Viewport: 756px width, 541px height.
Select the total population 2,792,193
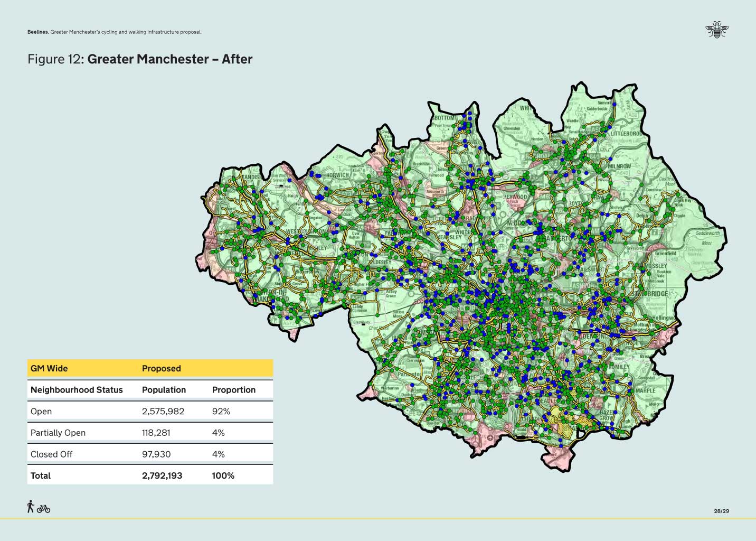(162, 475)
